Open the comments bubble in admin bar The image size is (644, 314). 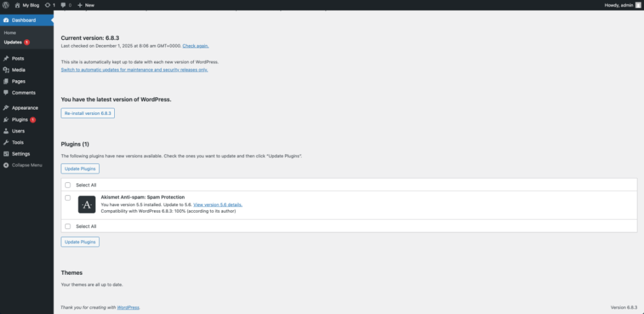(x=66, y=5)
